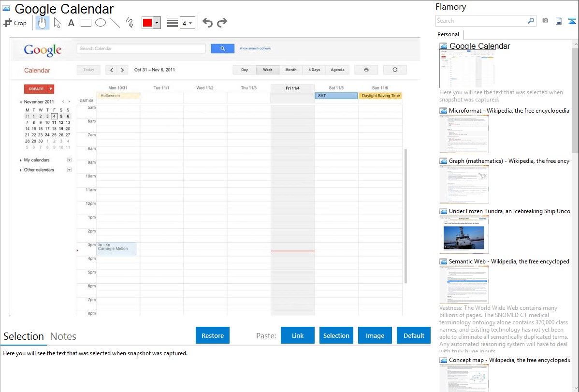This screenshot has width=579, height=392.
Task: Pick the freehand scribble tool
Action: tap(130, 23)
